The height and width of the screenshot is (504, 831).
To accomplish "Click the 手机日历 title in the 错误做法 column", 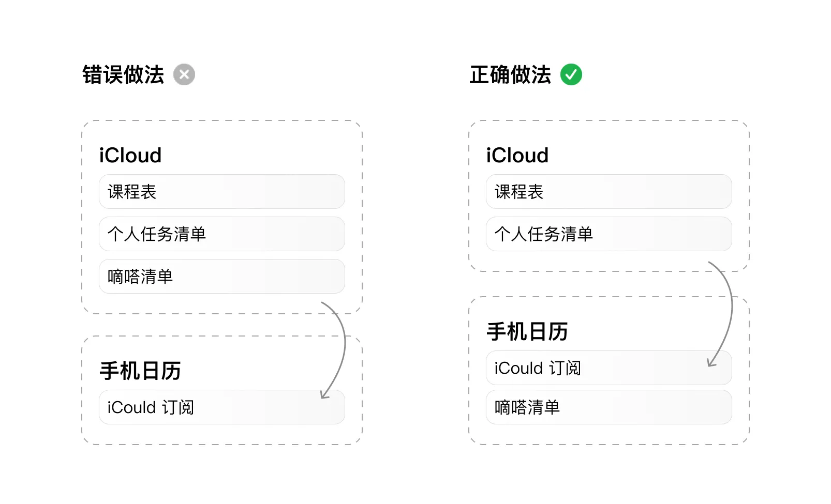I will point(140,371).
